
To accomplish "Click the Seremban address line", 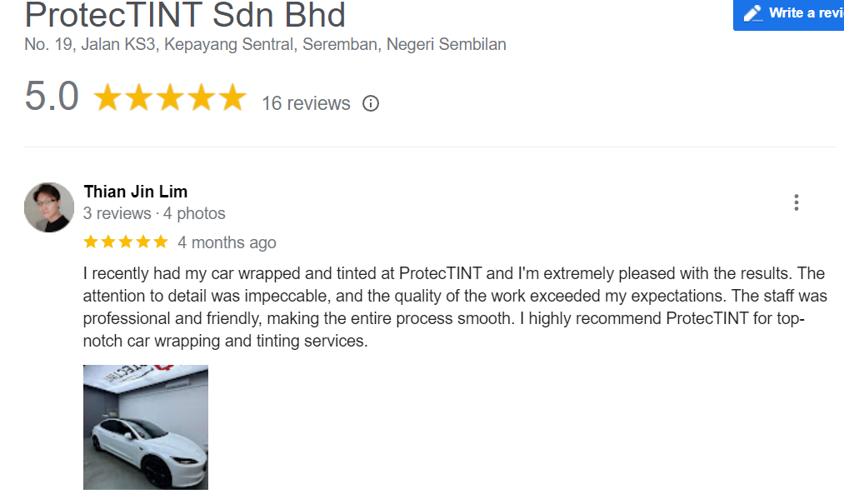I will click(264, 45).
